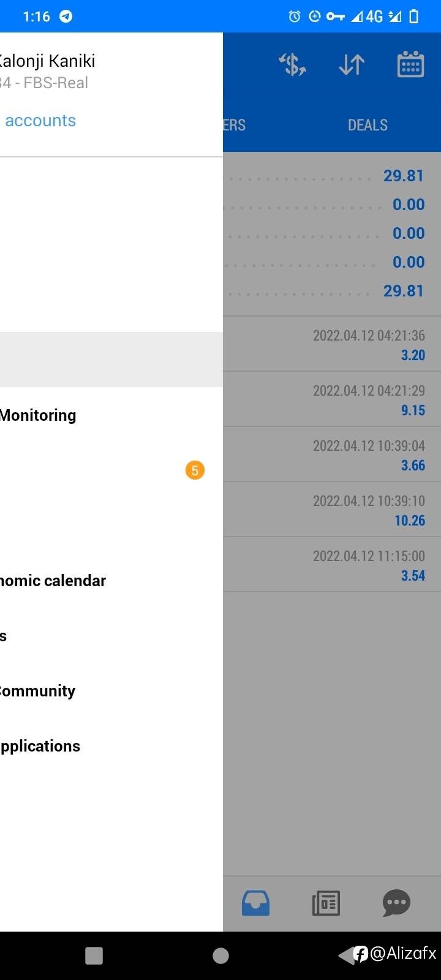The image size is (441, 980).
Task: Select the deal dated 2022.04.12 04:21:36
Action: tap(331, 344)
